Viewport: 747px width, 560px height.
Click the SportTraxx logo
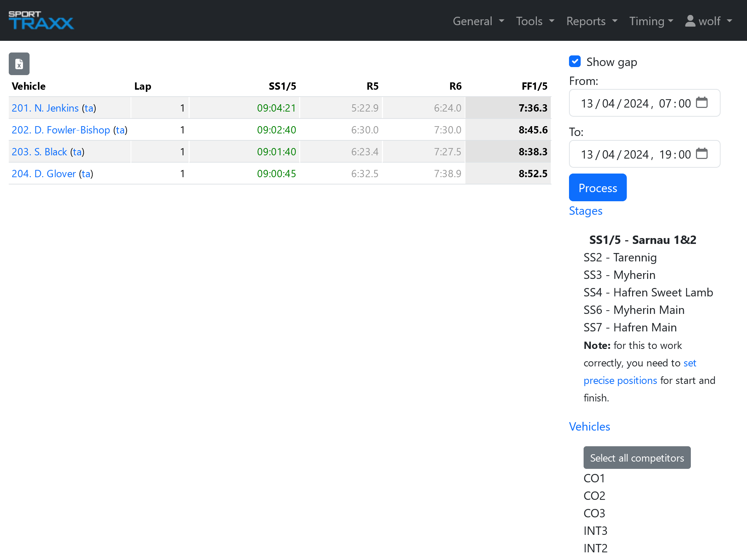[x=41, y=20]
